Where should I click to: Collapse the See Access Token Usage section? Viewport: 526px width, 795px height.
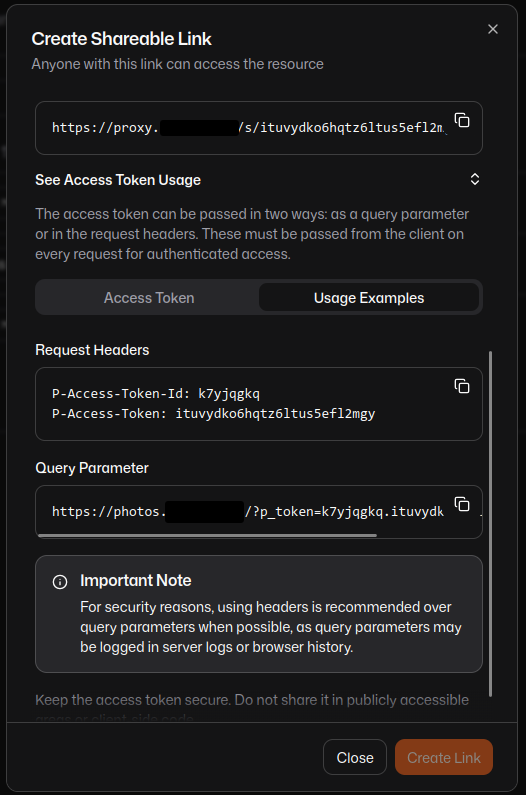[x=475, y=179]
